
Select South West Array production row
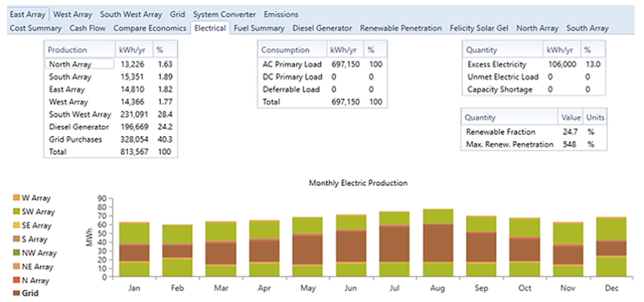click(x=110, y=114)
